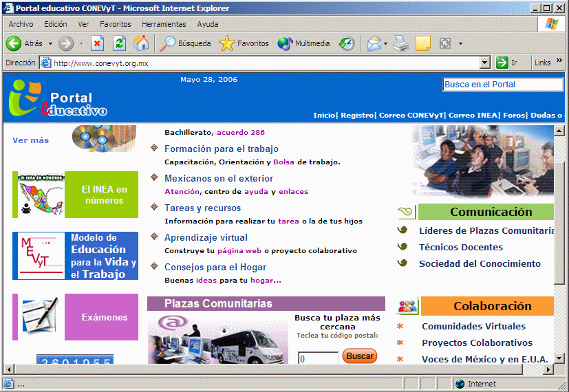The image size is (569, 392).
Task: Open the Edición menu
Action: [x=56, y=24]
